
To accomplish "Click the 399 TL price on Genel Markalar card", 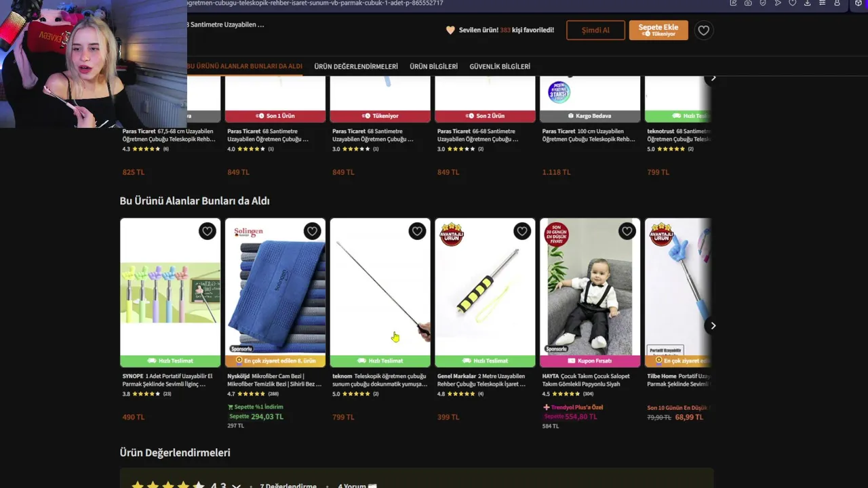I will click(448, 417).
